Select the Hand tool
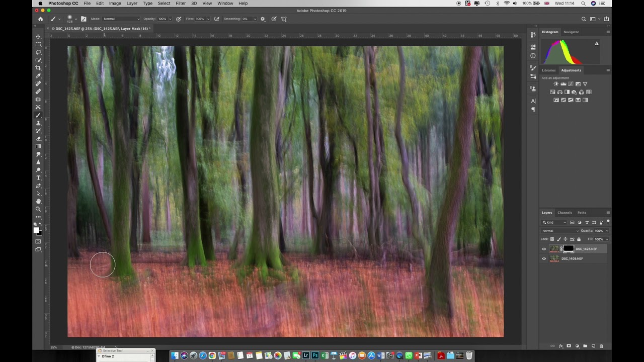 tap(38, 201)
